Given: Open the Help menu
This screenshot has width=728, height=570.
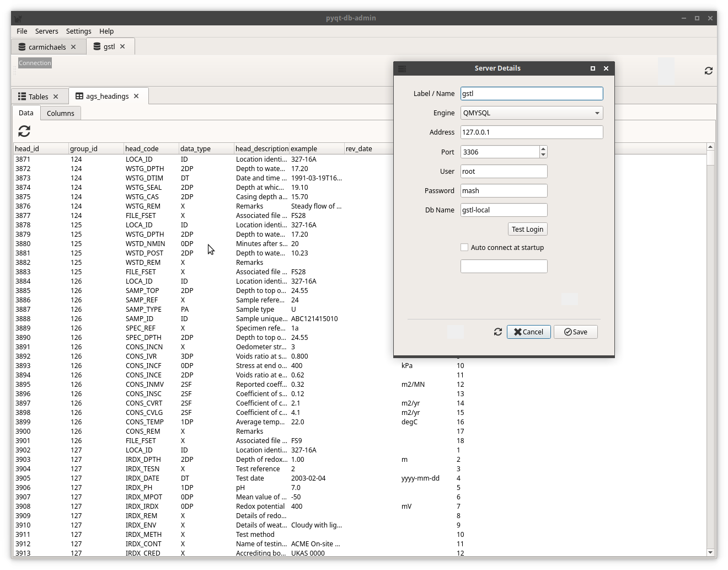Looking at the screenshot, I should tap(106, 31).
